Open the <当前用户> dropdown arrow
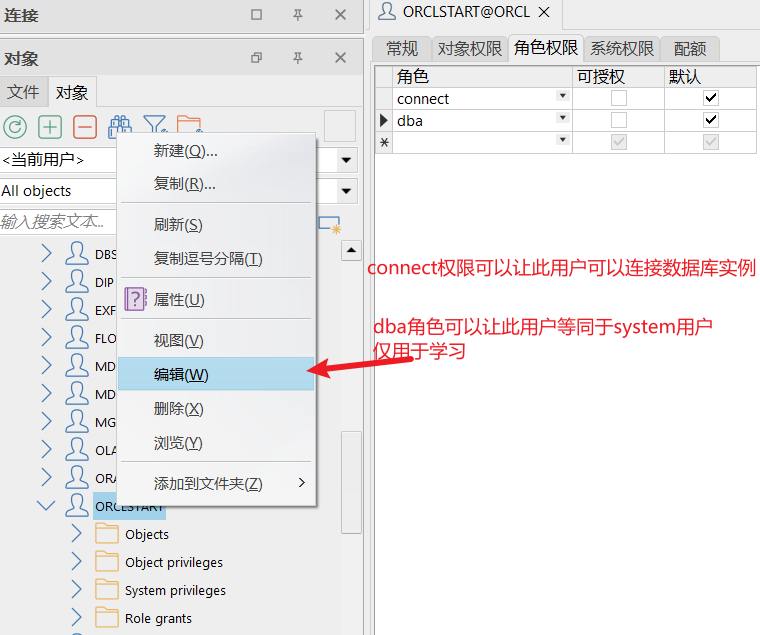760x635 pixels. pos(347,160)
